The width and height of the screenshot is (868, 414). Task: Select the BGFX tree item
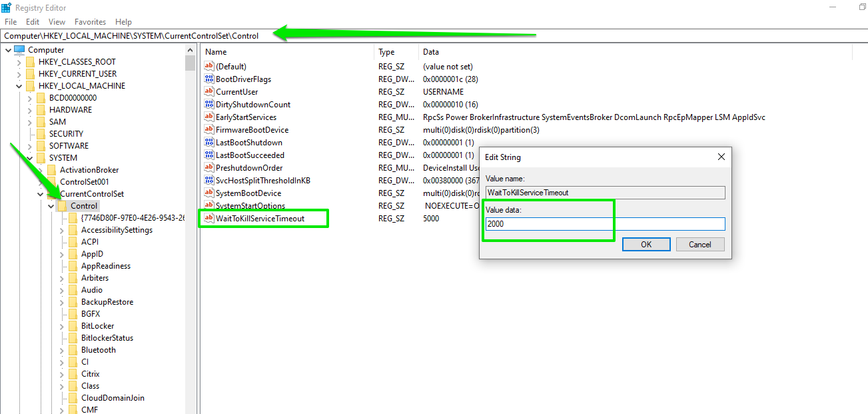(x=91, y=314)
